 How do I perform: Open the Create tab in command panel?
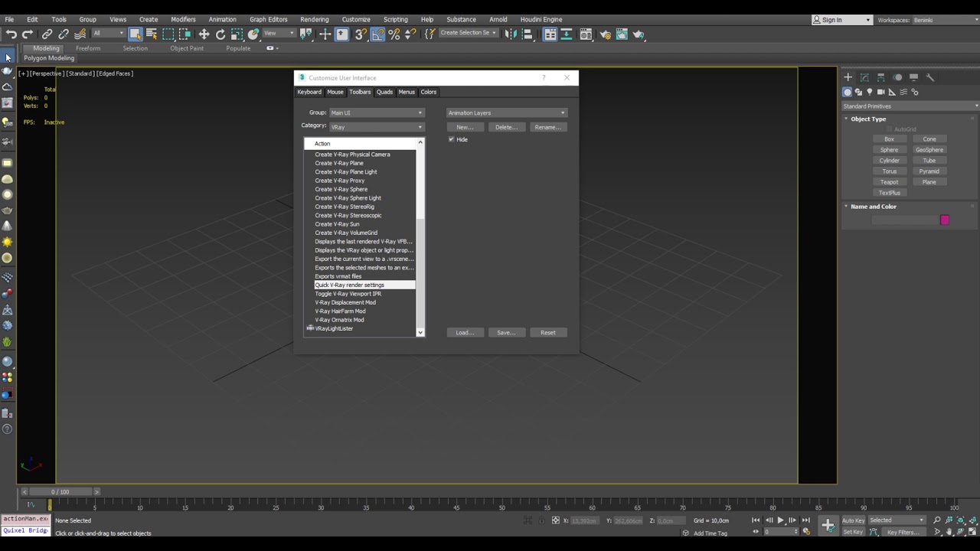click(848, 77)
